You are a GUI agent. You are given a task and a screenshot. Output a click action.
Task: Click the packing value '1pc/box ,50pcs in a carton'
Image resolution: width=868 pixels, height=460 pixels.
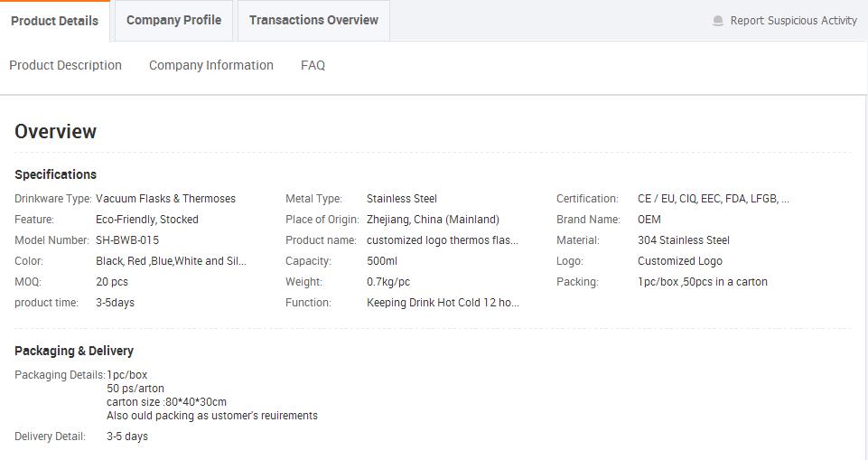[x=703, y=282]
